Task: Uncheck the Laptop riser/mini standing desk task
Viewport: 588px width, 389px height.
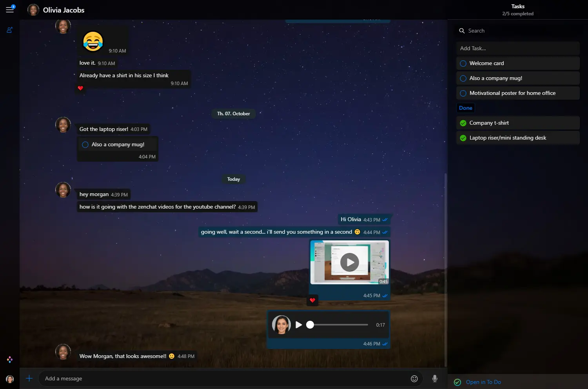Action: click(463, 138)
